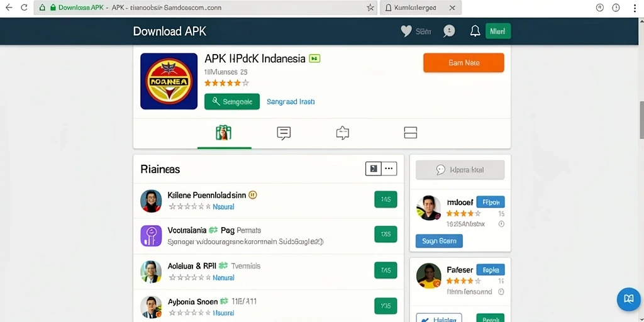Switch view with the Riaineas panel toggle icon

coord(374,169)
